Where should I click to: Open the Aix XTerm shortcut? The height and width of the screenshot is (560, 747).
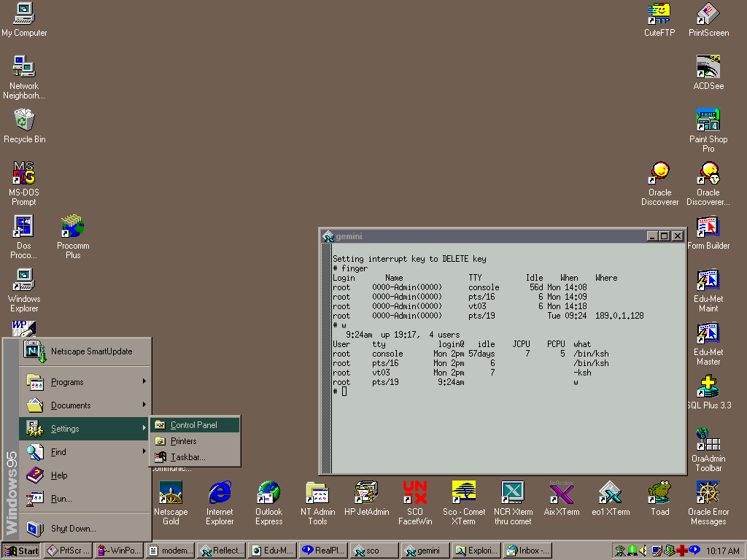562,499
